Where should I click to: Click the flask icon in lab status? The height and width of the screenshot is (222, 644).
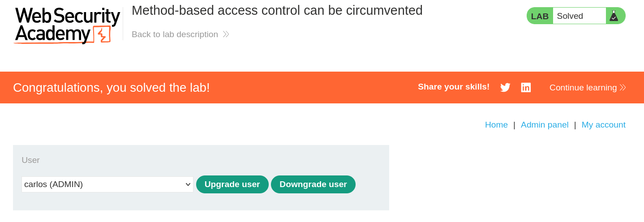[614, 16]
